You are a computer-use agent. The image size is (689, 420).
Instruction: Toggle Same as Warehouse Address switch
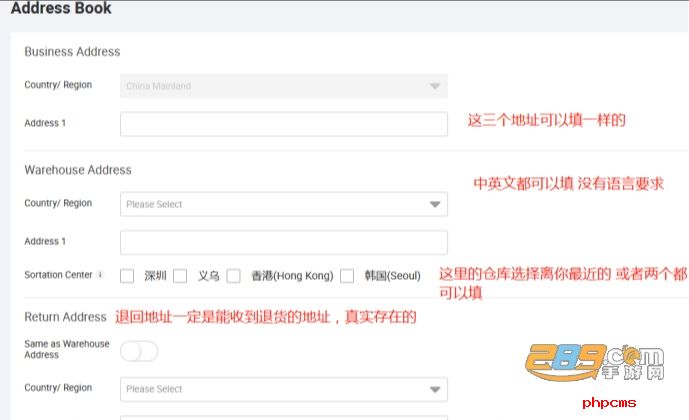click(x=139, y=351)
